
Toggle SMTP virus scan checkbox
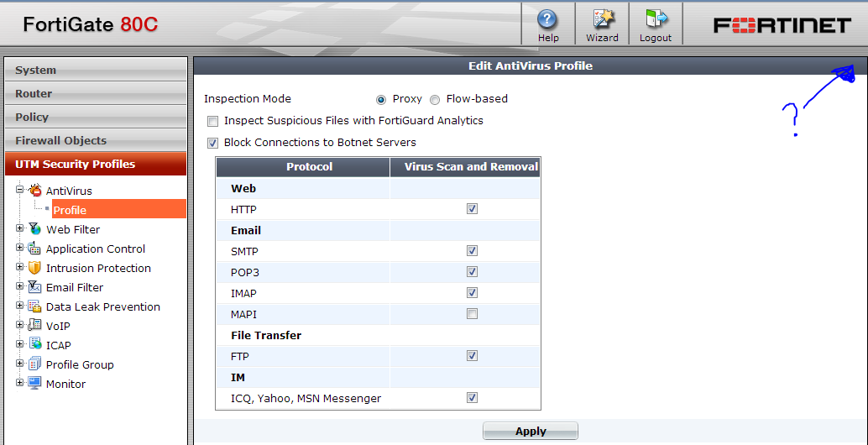coord(472,251)
